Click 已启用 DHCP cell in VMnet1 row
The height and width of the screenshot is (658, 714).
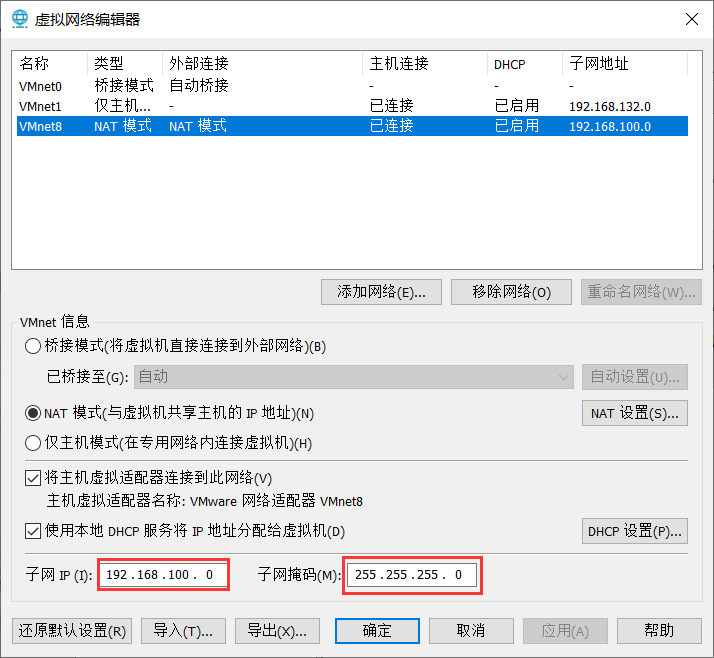click(517, 106)
